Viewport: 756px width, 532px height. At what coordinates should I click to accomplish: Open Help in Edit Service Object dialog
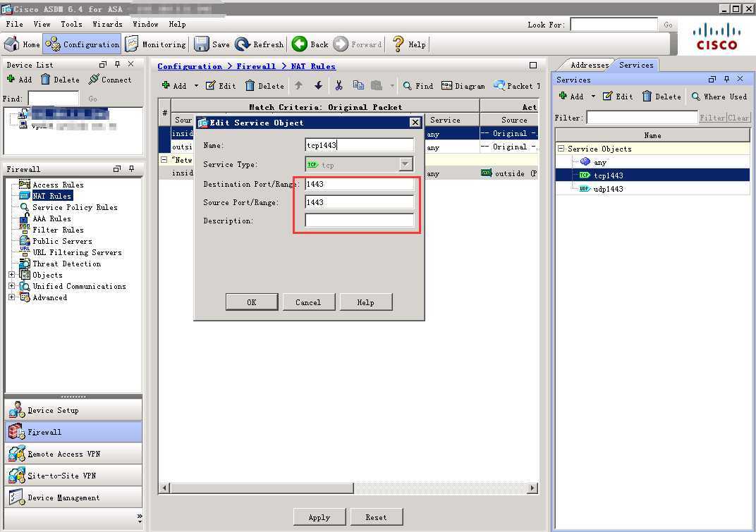click(365, 302)
